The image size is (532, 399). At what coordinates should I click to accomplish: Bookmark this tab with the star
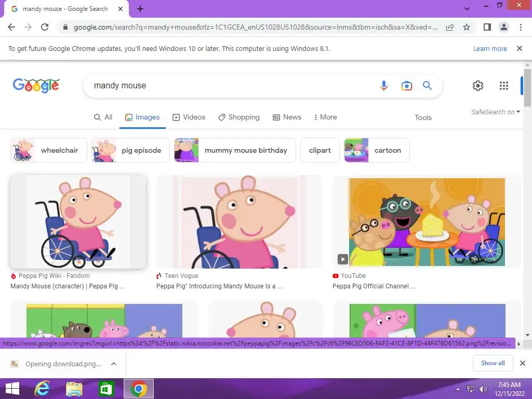[x=467, y=27]
